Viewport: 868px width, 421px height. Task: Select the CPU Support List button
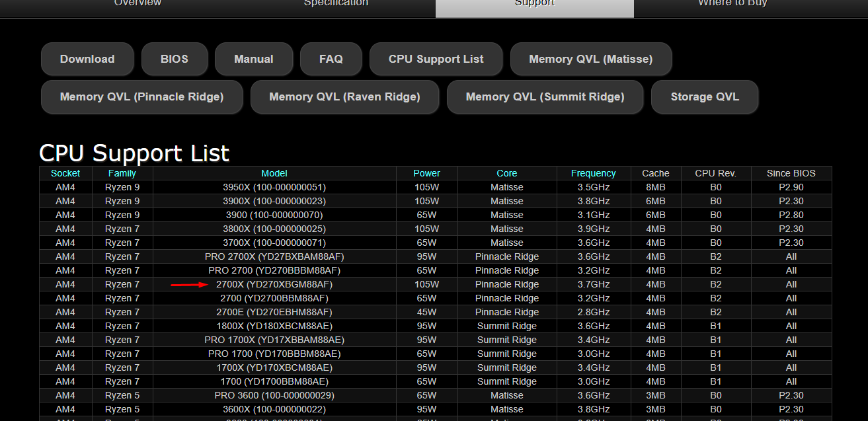[436, 59]
